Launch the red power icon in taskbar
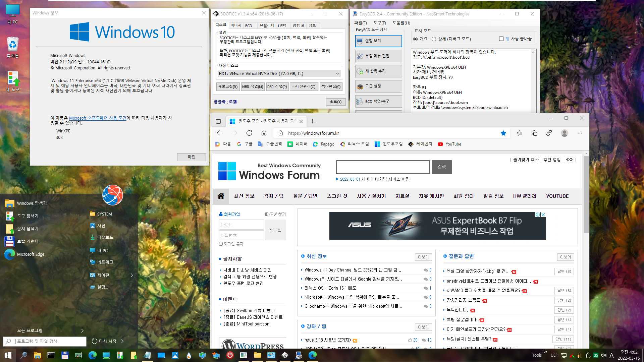This screenshot has width=644, height=362. pyautogui.click(x=230, y=355)
